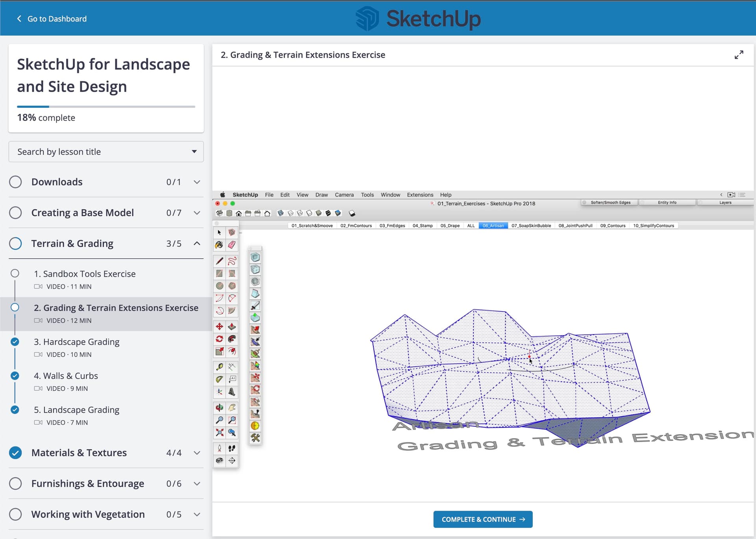This screenshot has width=756, height=539.
Task: Click the fullscreen expand icon
Action: coord(739,55)
